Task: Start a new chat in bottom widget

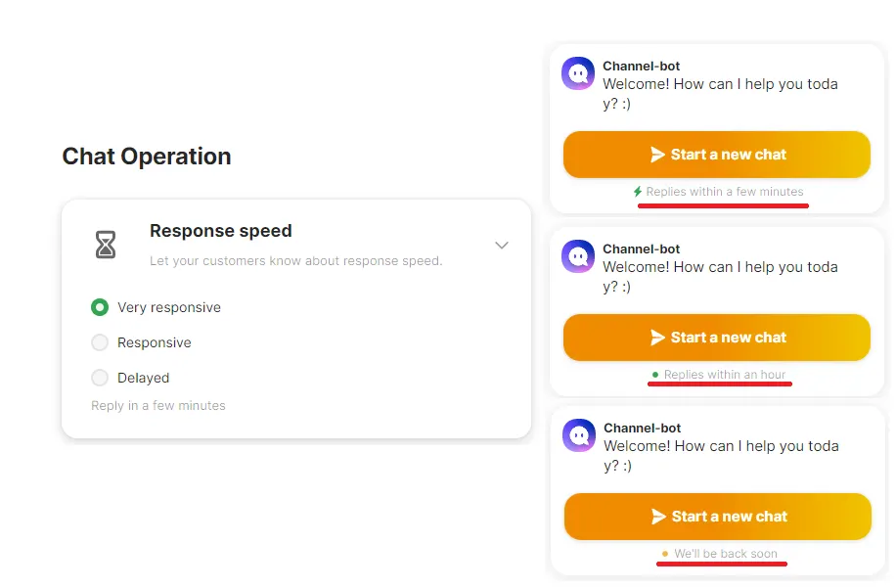Action: (x=718, y=517)
